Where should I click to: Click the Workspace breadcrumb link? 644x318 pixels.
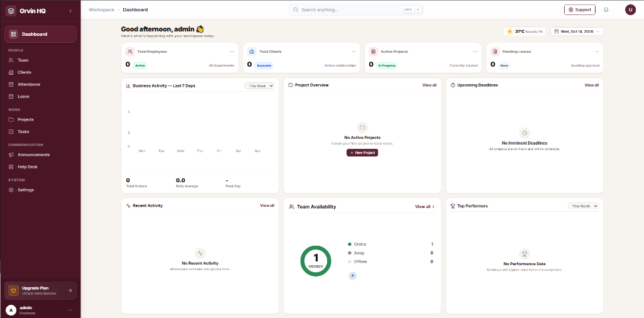tap(101, 9)
